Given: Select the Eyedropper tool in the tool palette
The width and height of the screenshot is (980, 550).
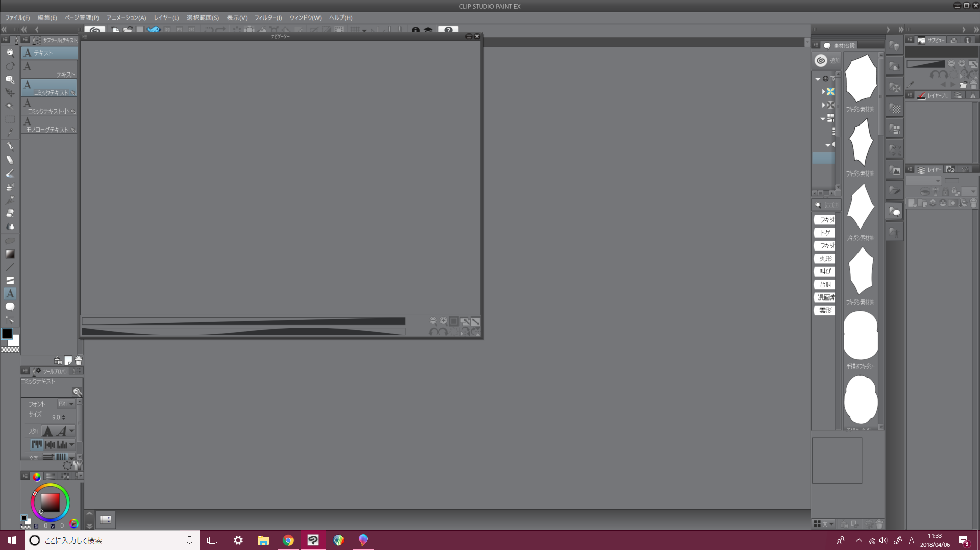Looking at the screenshot, I should pos(10,132).
